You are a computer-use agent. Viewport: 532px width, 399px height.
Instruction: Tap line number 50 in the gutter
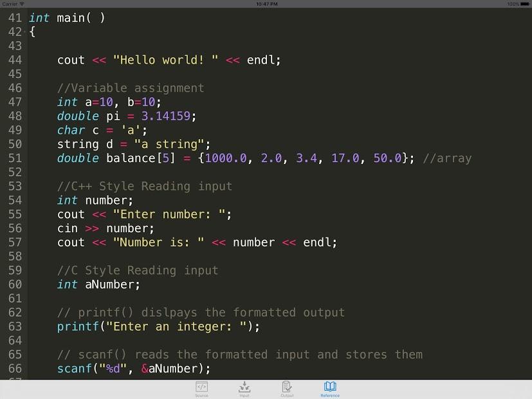point(14,144)
